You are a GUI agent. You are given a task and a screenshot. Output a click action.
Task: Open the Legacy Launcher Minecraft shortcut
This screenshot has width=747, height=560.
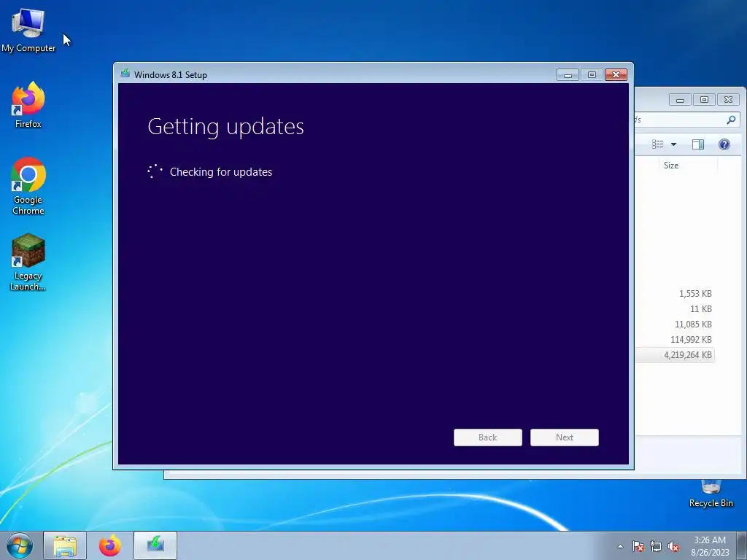tap(28, 262)
